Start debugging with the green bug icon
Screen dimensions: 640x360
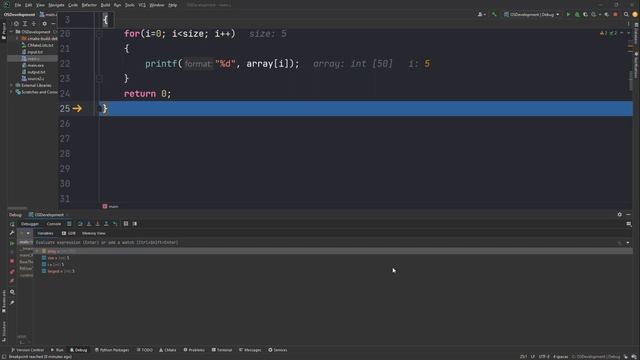click(x=577, y=14)
